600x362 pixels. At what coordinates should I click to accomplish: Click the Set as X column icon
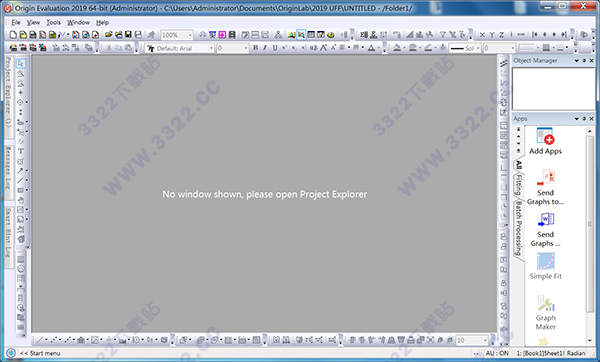pos(482,35)
